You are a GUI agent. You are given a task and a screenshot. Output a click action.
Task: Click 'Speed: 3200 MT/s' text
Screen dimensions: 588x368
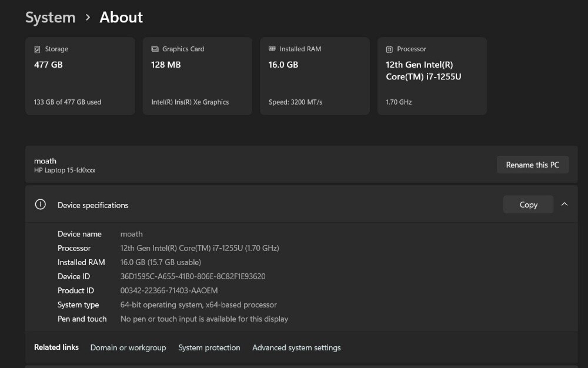pos(296,102)
